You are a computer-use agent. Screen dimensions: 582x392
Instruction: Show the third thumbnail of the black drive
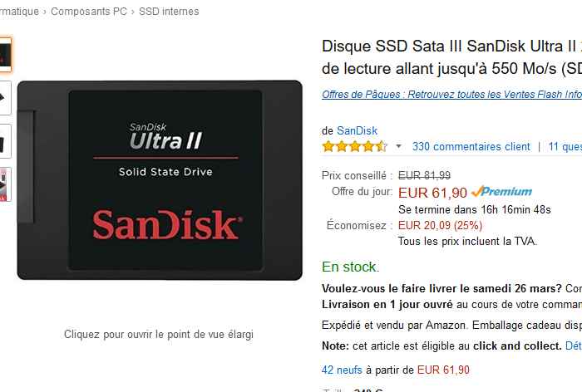point(5,141)
